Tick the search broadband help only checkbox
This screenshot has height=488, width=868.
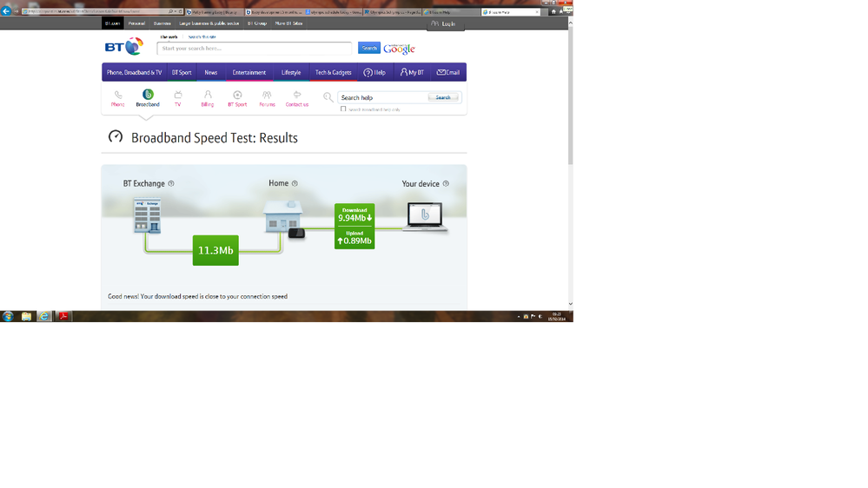[343, 109]
